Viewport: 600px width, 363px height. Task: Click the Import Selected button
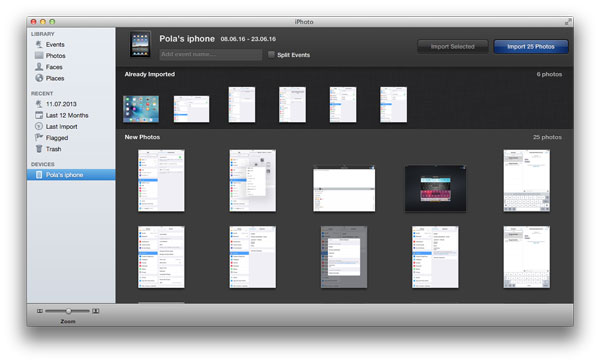click(x=452, y=47)
